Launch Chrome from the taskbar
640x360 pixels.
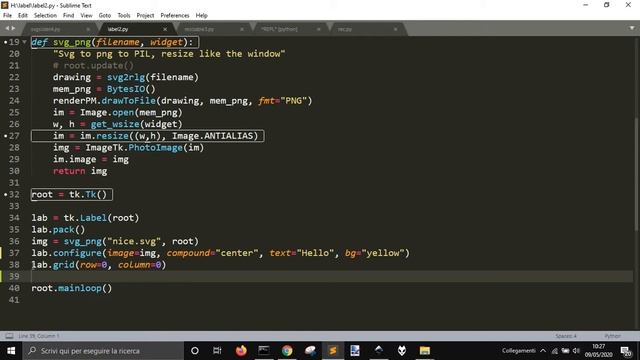click(x=287, y=351)
